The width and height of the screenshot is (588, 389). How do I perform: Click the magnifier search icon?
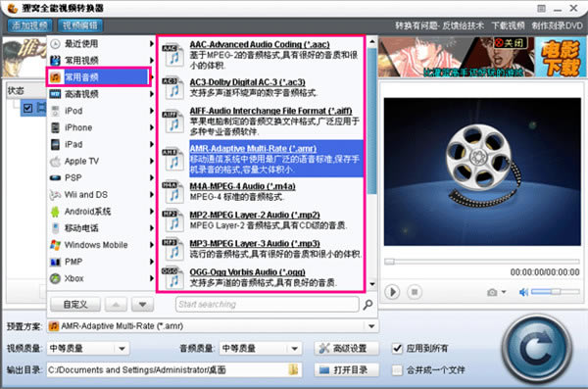click(367, 305)
